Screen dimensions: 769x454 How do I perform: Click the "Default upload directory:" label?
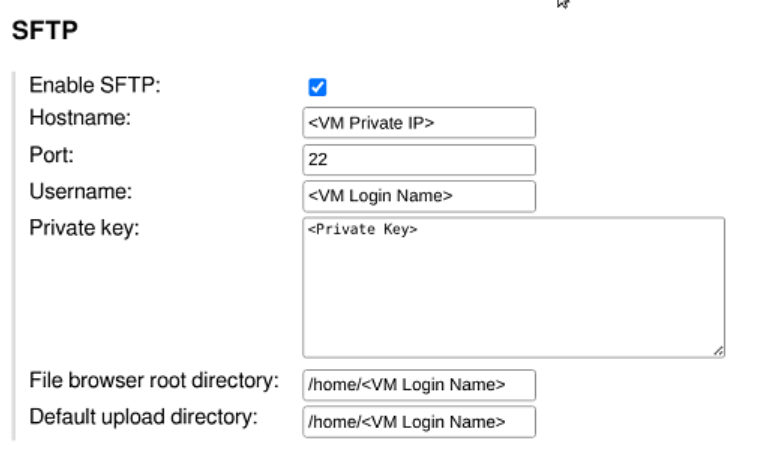(146, 417)
